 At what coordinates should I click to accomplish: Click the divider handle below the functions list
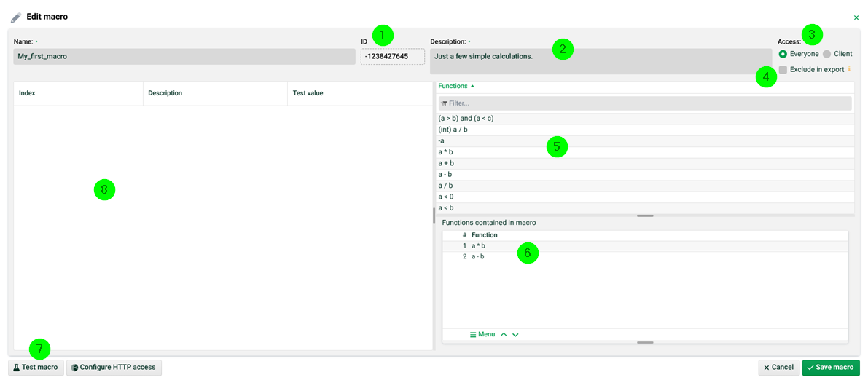coord(644,215)
